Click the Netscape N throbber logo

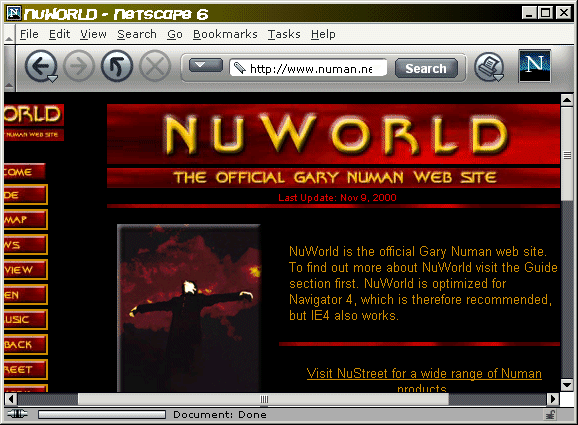pyautogui.click(x=535, y=66)
